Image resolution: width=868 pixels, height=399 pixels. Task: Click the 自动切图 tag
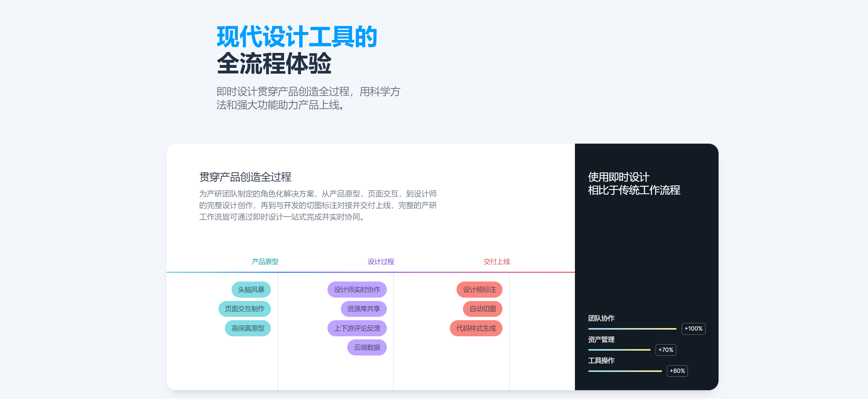(x=482, y=309)
